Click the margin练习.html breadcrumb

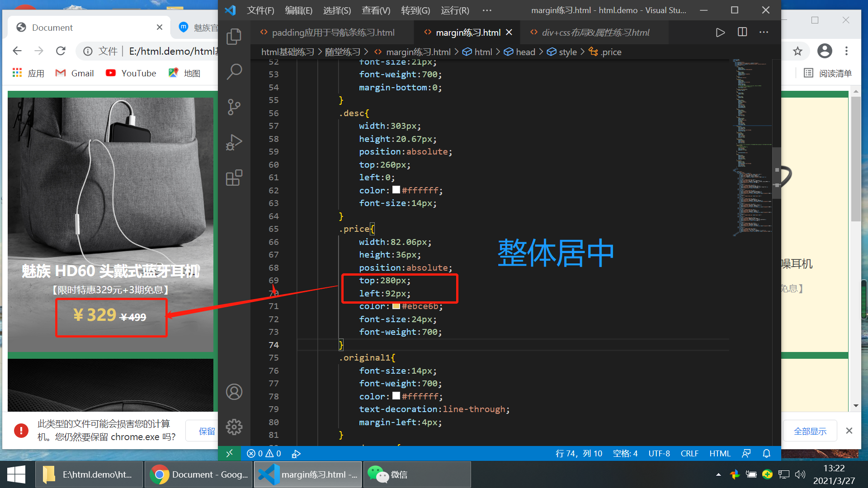click(x=412, y=52)
